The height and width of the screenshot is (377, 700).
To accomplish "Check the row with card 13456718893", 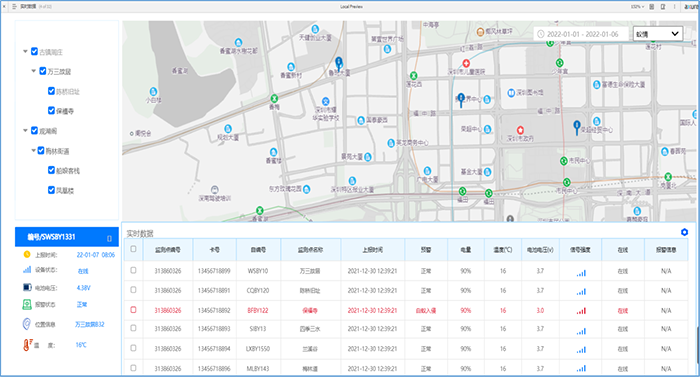I will (x=133, y=328).
